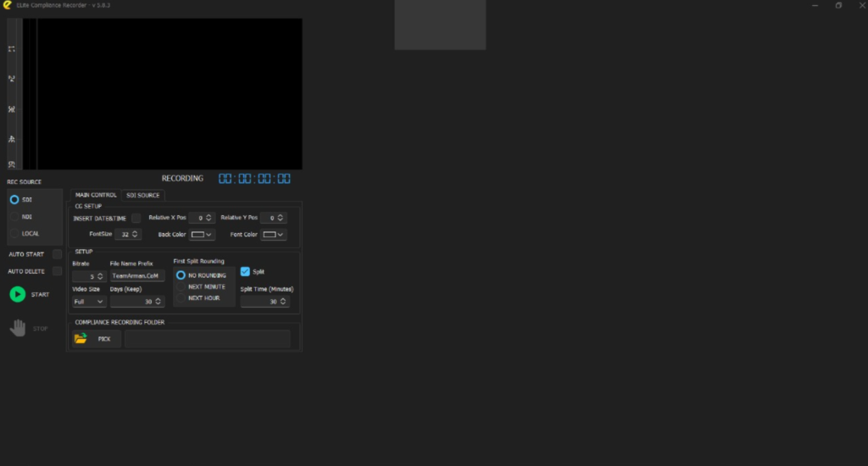Image resolution: width=868 pixels, height=466 pixels.
Task: Uncheck the Split checkbox
Action: [x=245, y=272]
